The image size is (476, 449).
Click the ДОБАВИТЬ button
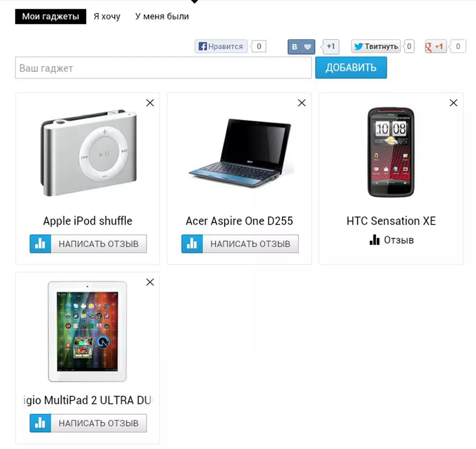tap(351, 67)
